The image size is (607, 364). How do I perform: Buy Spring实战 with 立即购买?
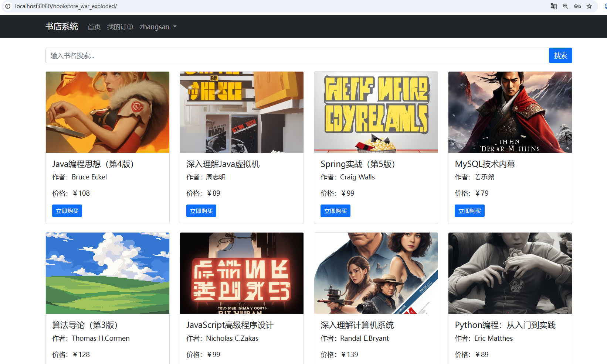click(335, 211)
